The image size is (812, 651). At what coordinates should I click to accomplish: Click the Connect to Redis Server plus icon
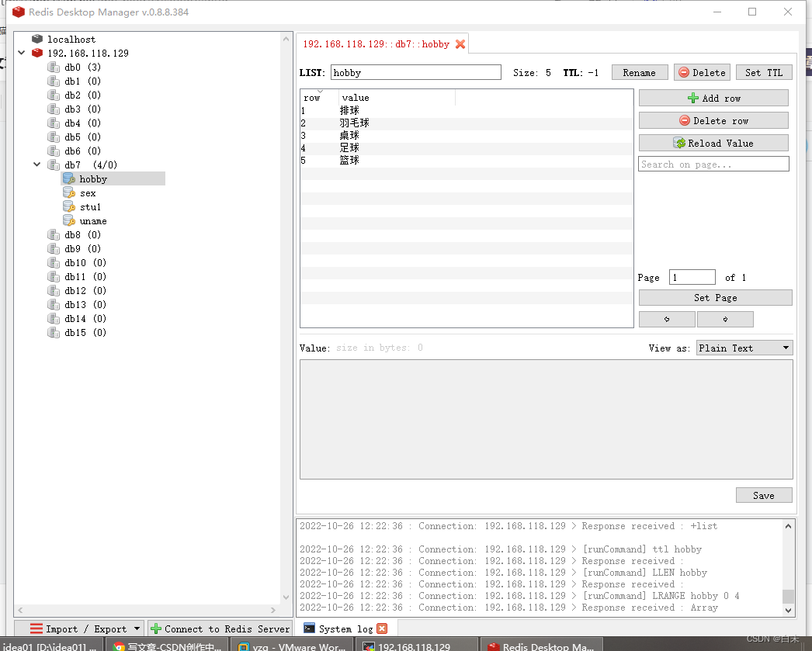pyautogui.click(x=156, y=628)
